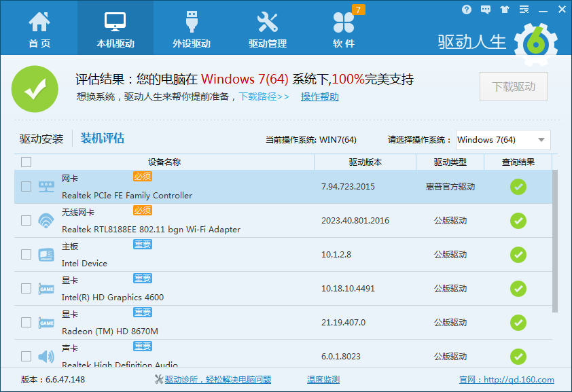The image size is (572, 392).
Task: Check the Intel Device motherboard checkbox
Action: point(26,255)
